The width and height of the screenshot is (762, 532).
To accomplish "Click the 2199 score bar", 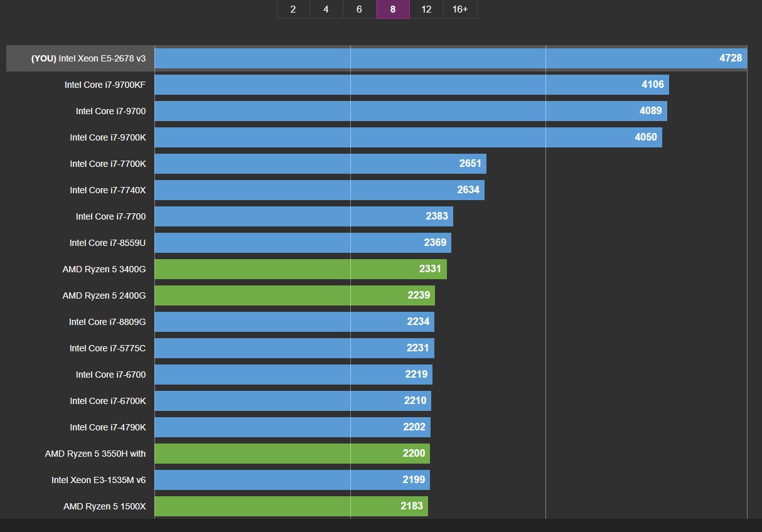I will click(x=292, y=480).
